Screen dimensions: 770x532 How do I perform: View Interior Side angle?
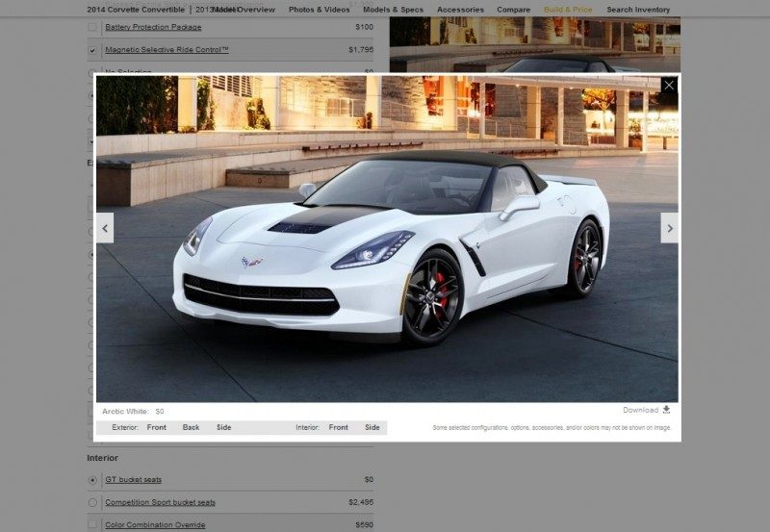372,427
